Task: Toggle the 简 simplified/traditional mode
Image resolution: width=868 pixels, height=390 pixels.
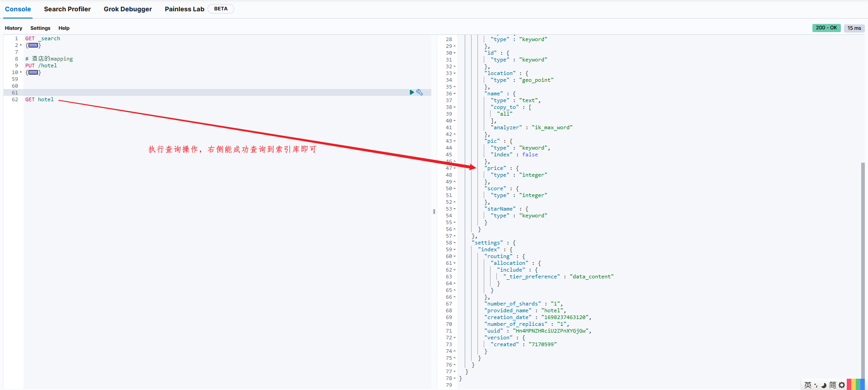Action: [833, 385]
